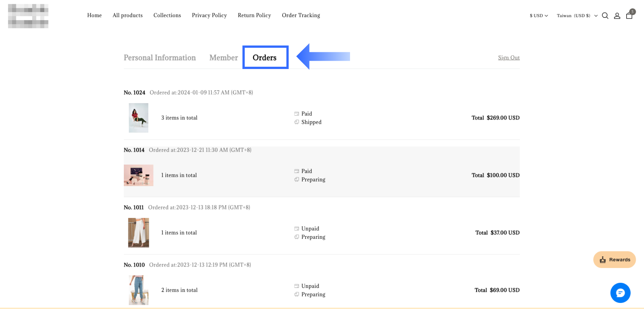Open the Collections menu item
This screenshot has width=644, height=309.
tap(167, 16)
